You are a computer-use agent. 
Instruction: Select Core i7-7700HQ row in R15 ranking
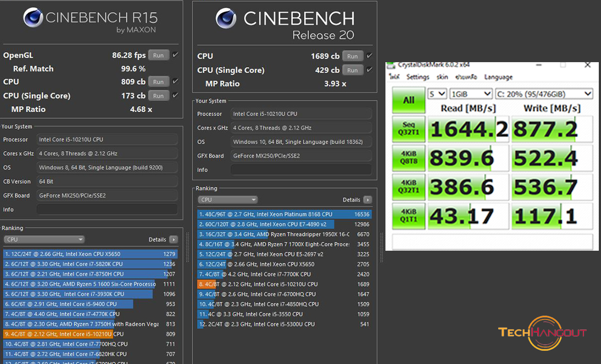[90, 344]
